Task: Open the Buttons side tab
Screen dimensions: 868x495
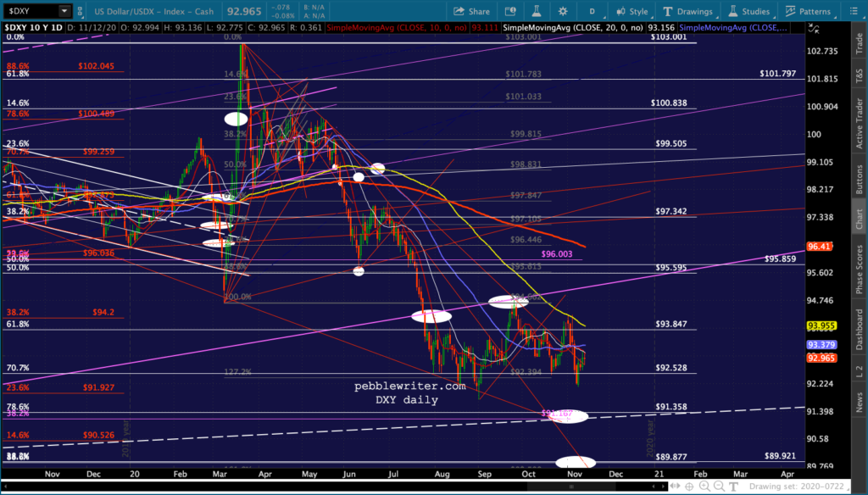Action: [860, 179]
